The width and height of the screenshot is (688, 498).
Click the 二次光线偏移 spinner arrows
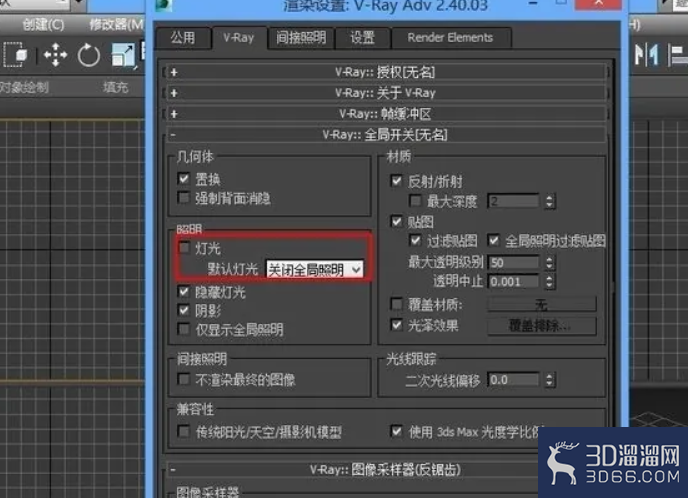[x=549, y=380]
